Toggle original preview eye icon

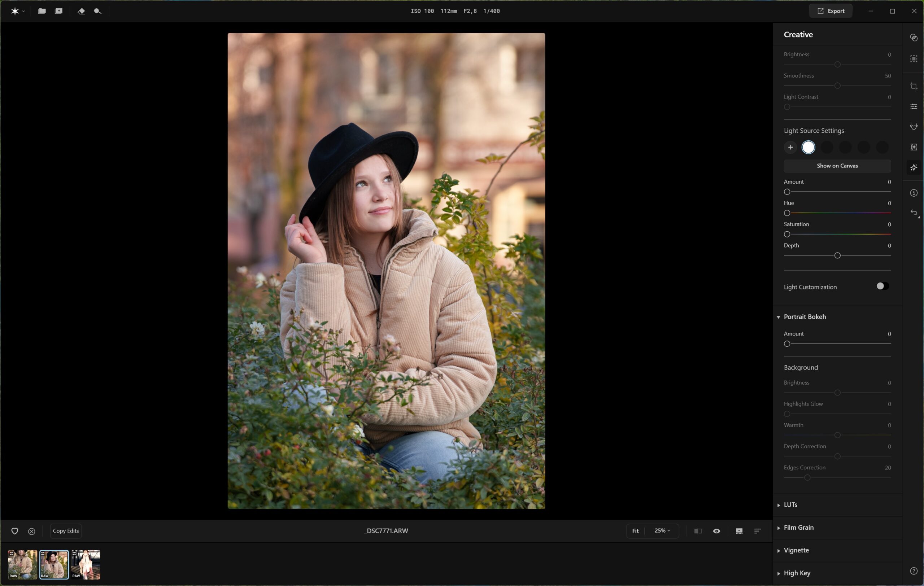[x=716, y=531]
